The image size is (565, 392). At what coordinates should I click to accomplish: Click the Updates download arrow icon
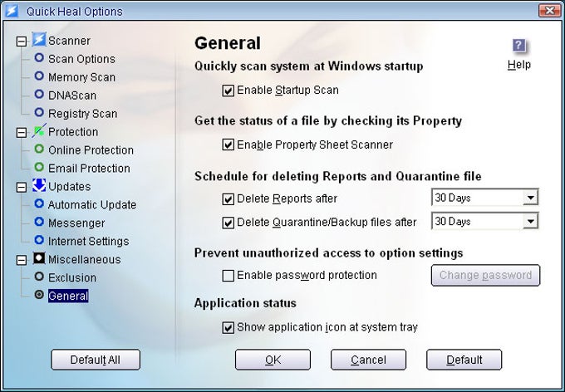click(x=38, y=185)
